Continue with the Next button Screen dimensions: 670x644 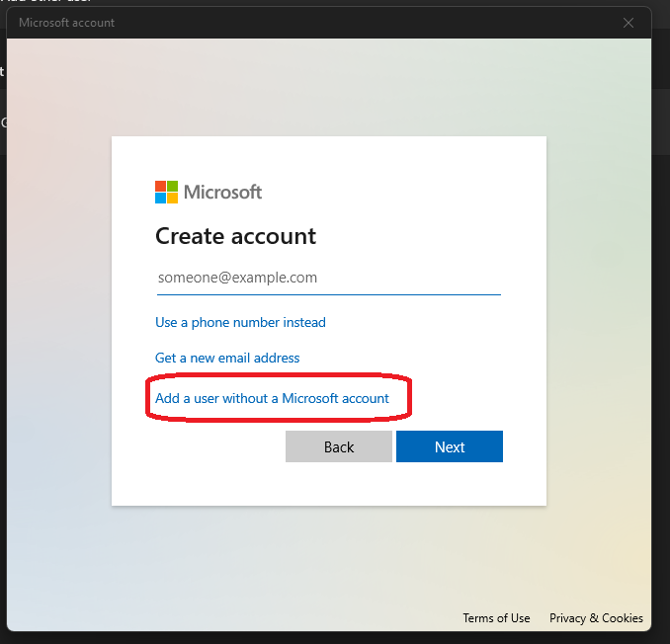449,446
